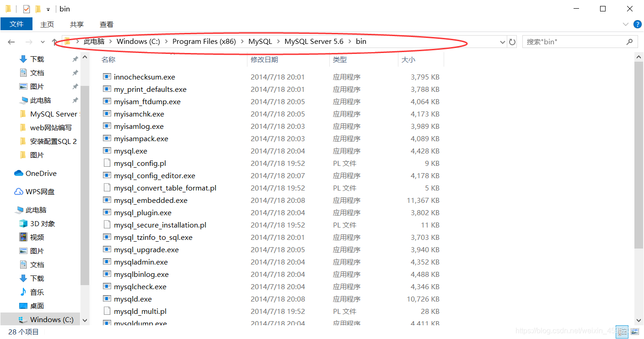
Task: Expand chevron after Program Files (x86)
Action: pyautogui.click(x=242, y=42)
